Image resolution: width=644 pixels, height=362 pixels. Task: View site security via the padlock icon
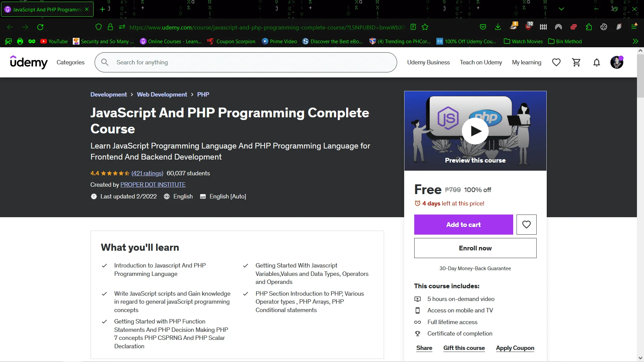pos(110,27)
